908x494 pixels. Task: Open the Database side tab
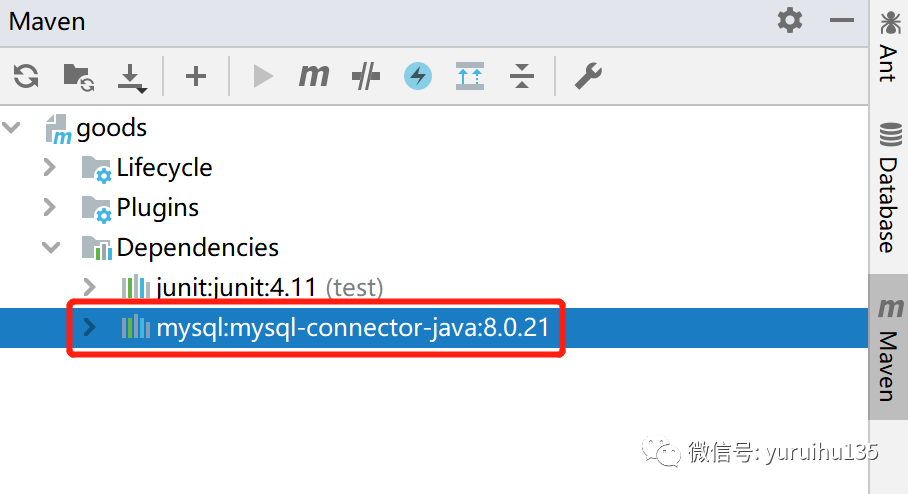click(x=889, y=188)
